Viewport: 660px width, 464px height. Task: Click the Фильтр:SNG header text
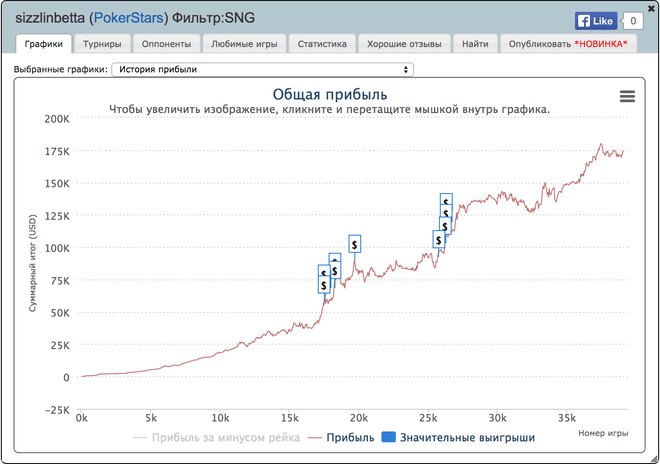[213, 18]
